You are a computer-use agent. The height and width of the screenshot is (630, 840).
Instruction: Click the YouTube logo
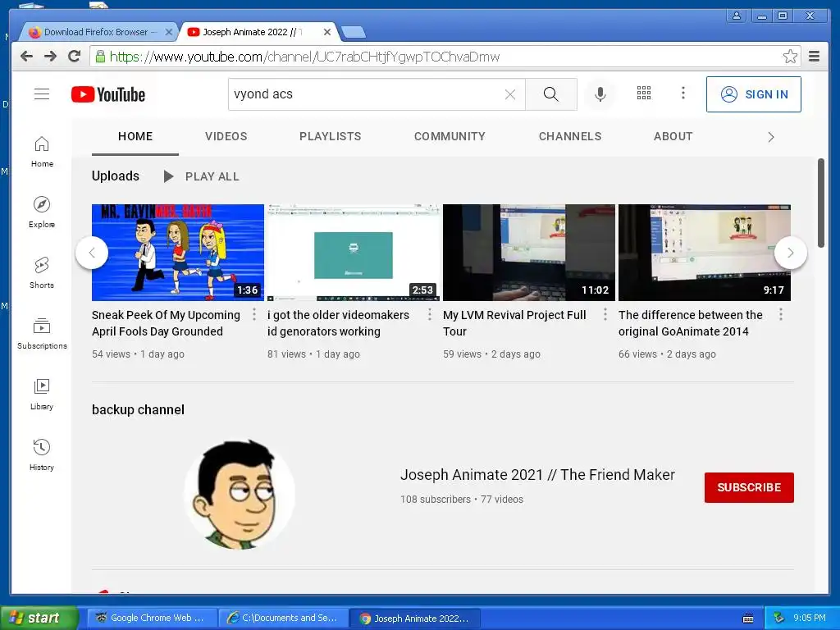pyautogui.click(x=108, y=94)
